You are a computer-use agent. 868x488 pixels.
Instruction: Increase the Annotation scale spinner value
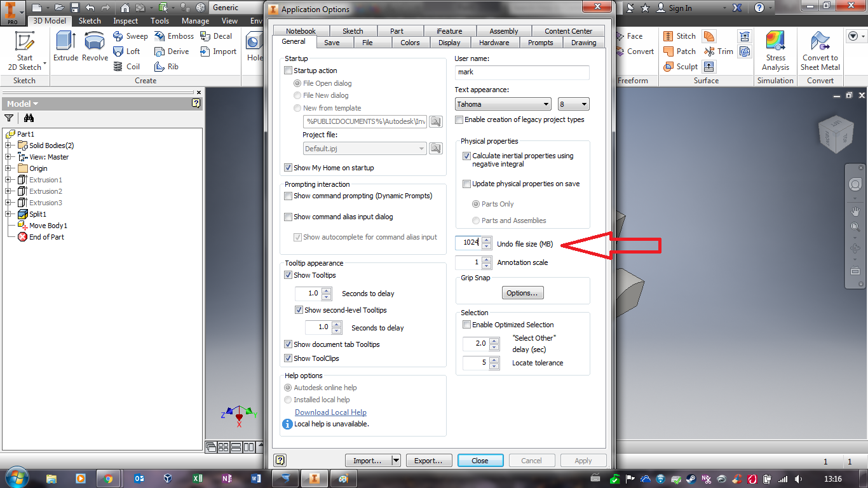487,259
